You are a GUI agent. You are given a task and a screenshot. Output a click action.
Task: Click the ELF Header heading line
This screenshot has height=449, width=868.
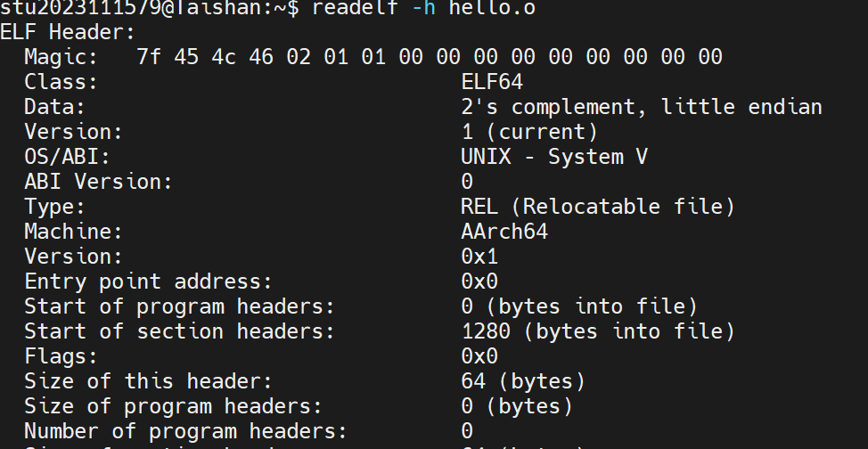click(68, 33)
